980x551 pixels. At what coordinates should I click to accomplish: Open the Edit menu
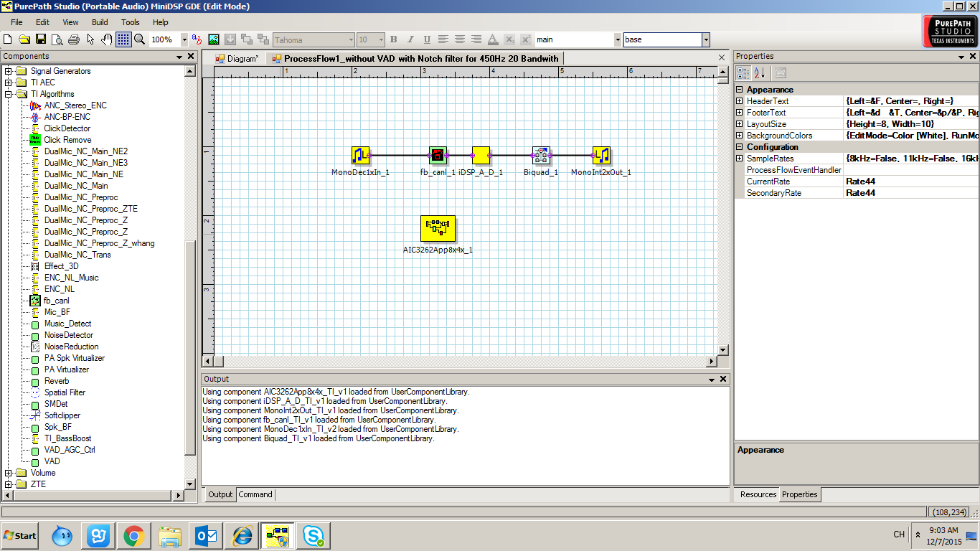(x=43, y=22)
